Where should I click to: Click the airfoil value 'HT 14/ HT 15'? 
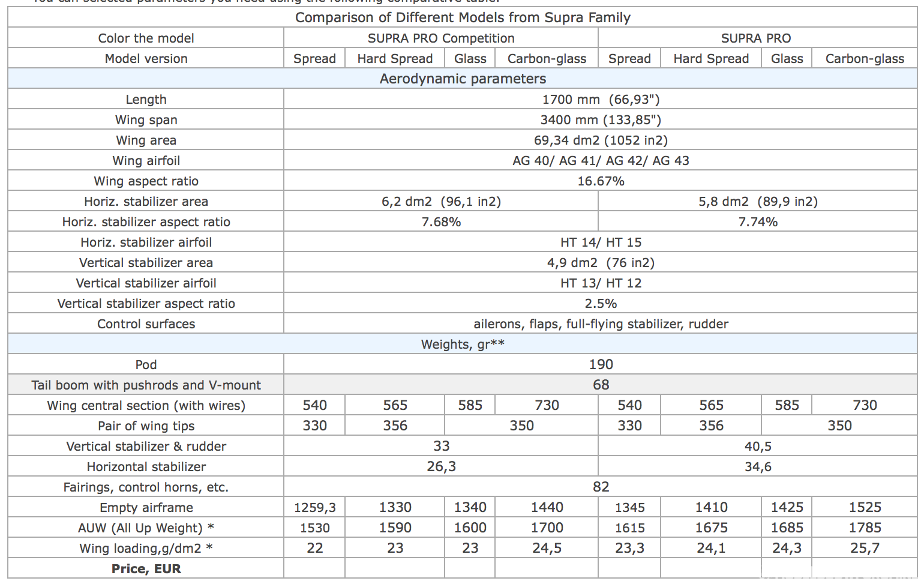click(x=601, y=242)
